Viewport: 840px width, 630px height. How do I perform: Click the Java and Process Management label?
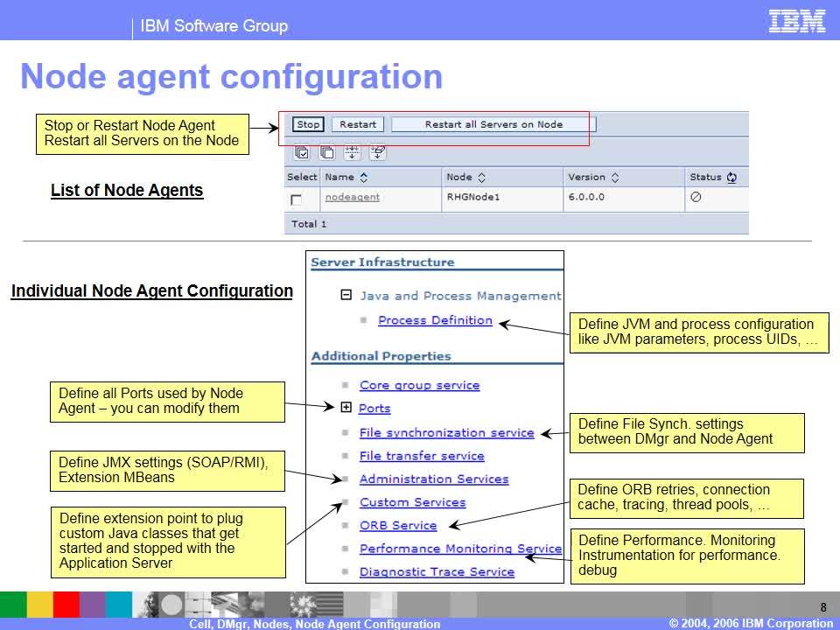coord(460,296)
